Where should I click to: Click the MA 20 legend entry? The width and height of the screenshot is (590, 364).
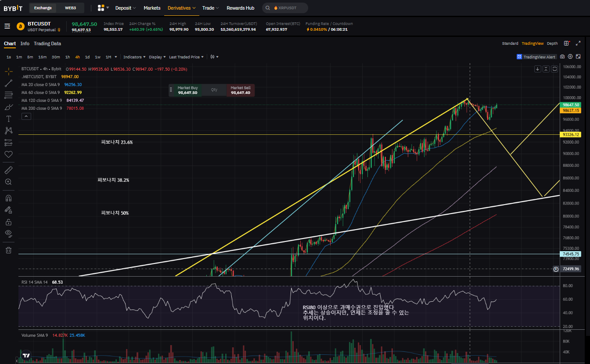coord(51,85)
